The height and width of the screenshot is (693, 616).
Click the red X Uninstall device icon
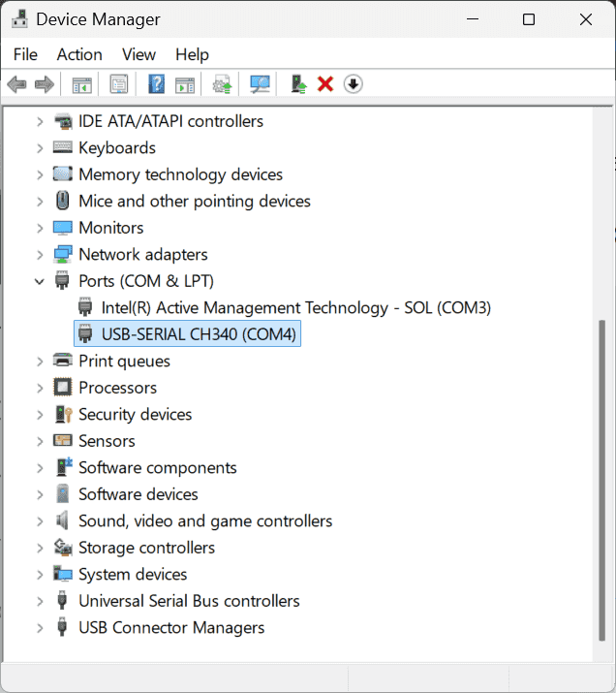[x=325, y=84]
